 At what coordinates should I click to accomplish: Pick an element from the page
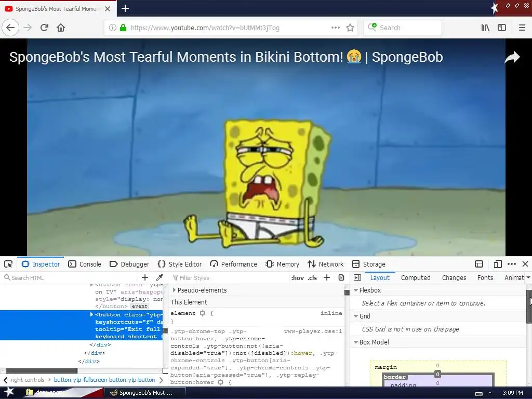coord(8,264)
